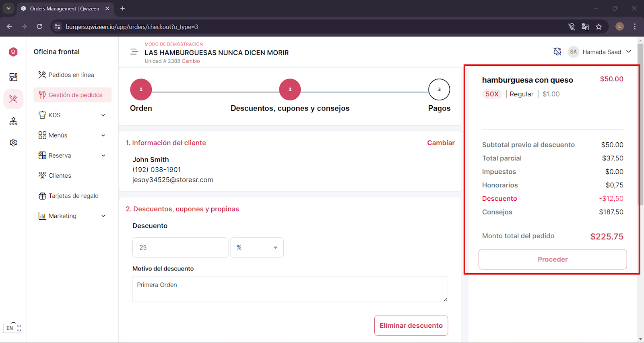644x343 pixels.
Task: Click the Tarjetas de regalo gift icon
Action: click(42, 196)
